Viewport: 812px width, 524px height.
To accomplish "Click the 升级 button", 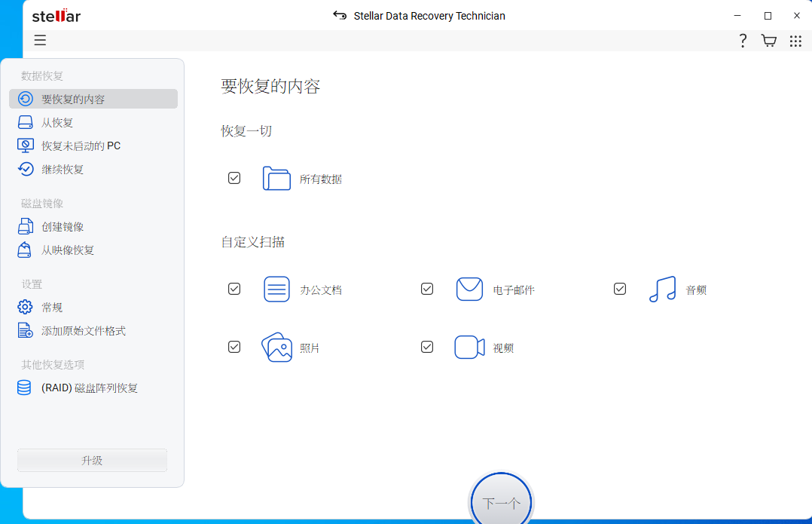I will coord(92,461).
